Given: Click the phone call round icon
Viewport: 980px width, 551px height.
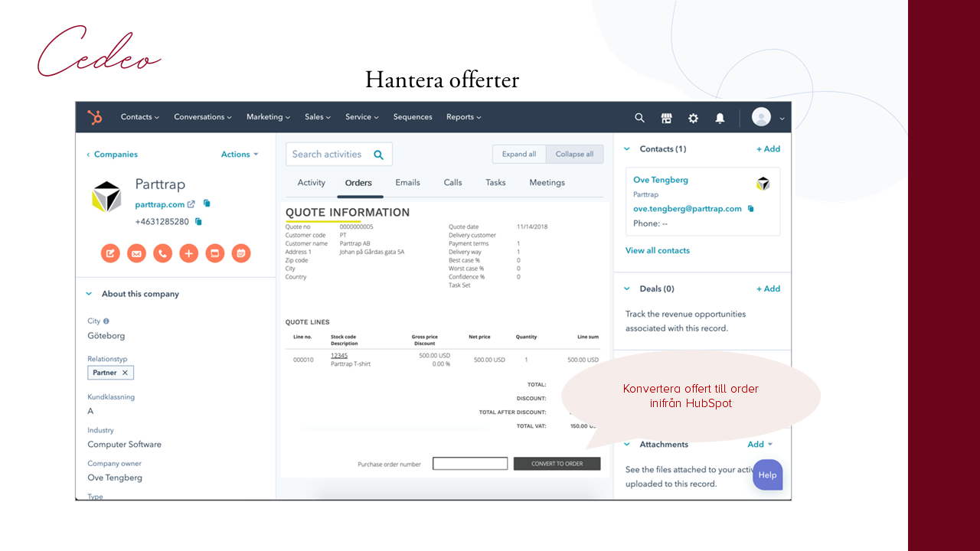Looking at the screenshot, I should pos(162,253).
